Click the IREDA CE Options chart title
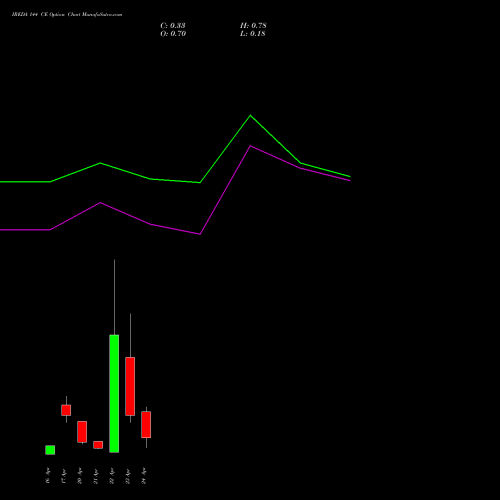 67,15
